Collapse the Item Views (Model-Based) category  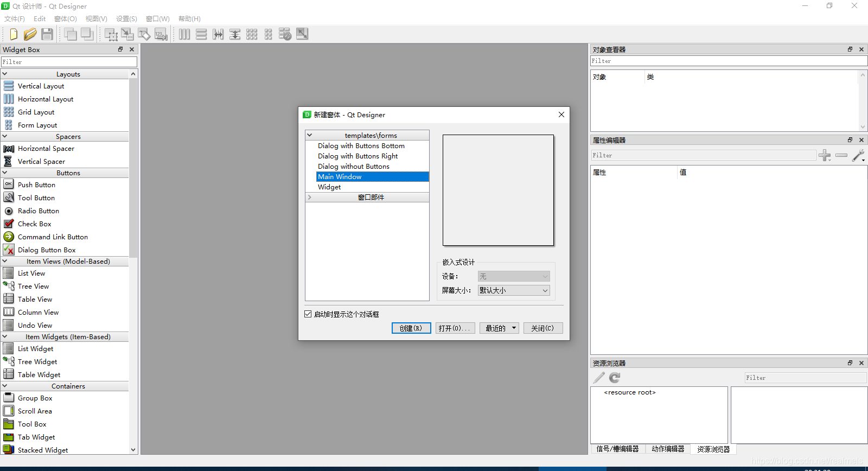pos(5,261)
